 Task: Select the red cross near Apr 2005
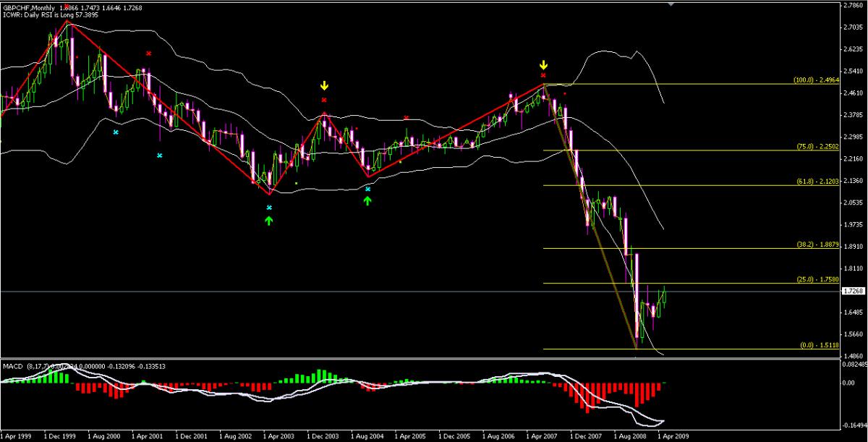(x=407, y=117)
